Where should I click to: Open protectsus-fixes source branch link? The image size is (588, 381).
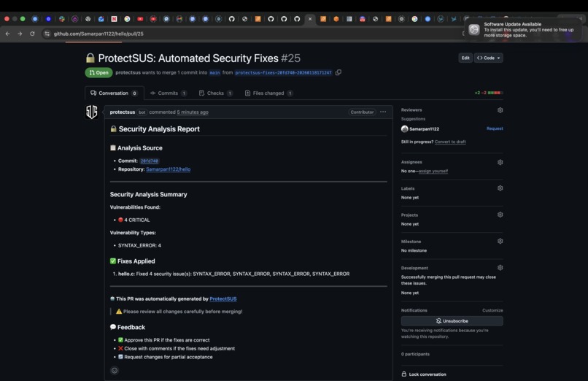click(284, 73)
